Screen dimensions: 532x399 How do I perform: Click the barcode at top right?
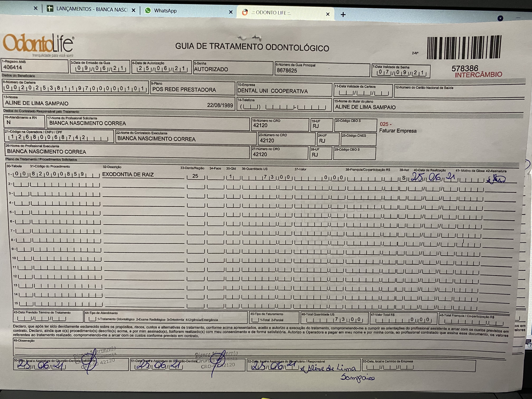coord(464,47)
